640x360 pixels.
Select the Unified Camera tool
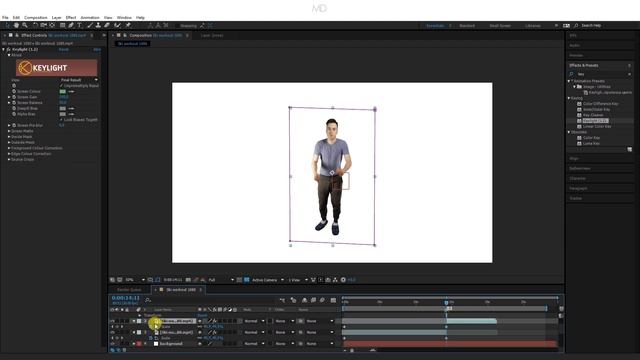tap(43, 25)
